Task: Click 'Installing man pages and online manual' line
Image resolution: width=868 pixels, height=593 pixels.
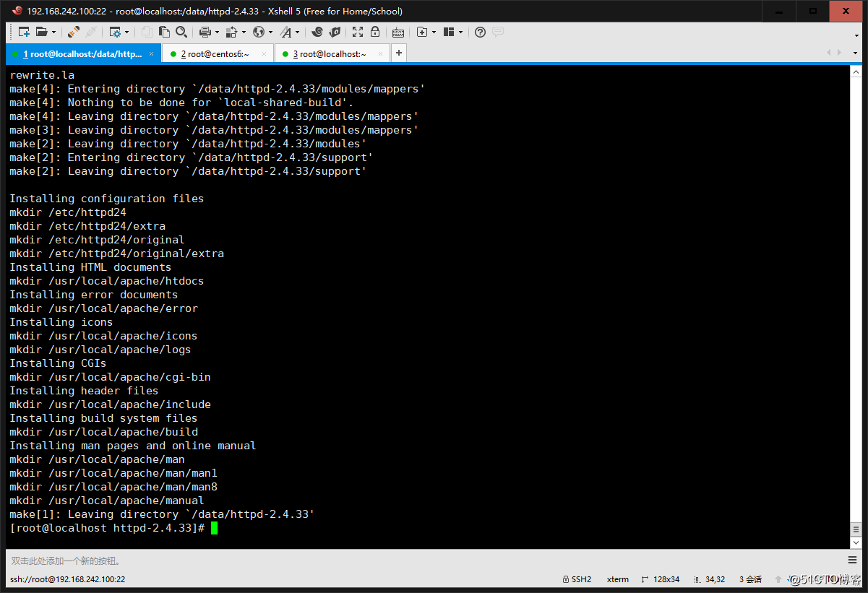Action: click(133, 446)
